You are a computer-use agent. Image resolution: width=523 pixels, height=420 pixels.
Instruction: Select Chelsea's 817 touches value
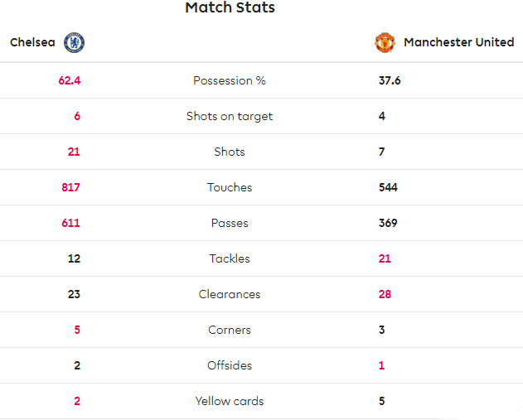[70, 187]
